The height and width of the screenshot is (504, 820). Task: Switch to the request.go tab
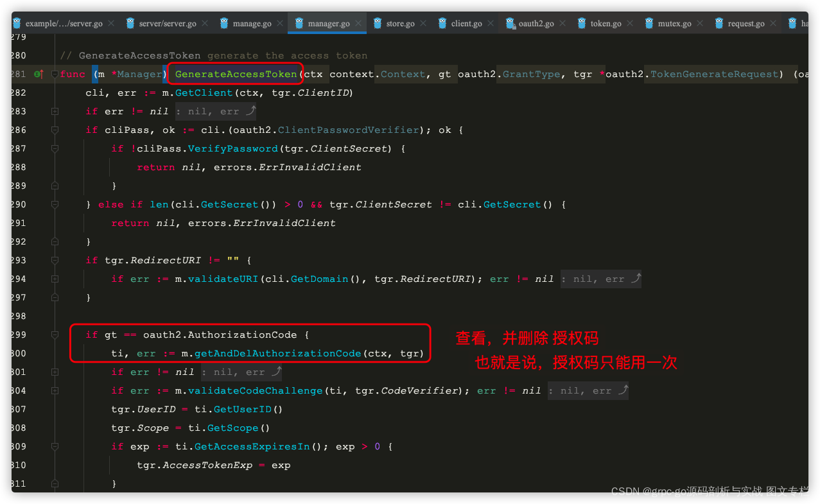pyautogui.click(x=746, y=24)
